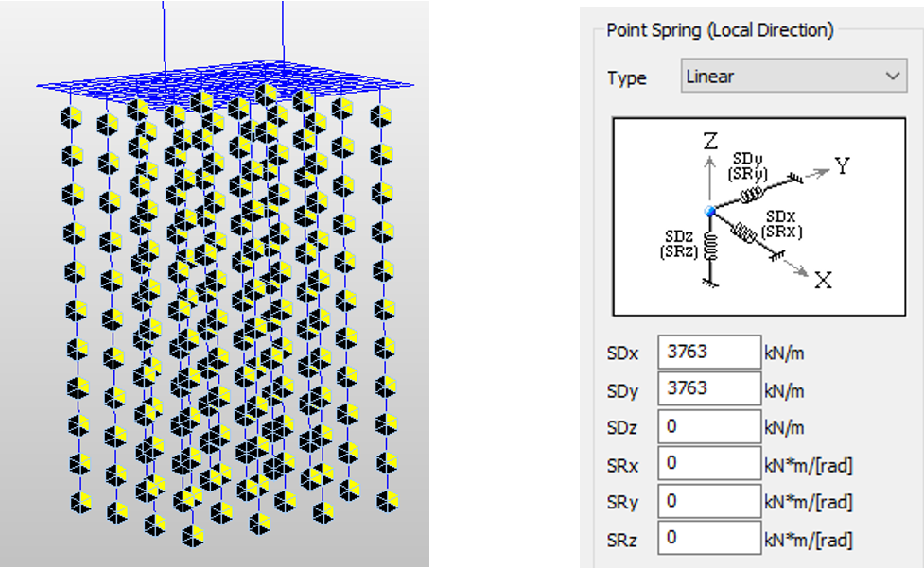Click the blue mesh slab in model view
Viewport: 924px width, 568px height.
224,84
